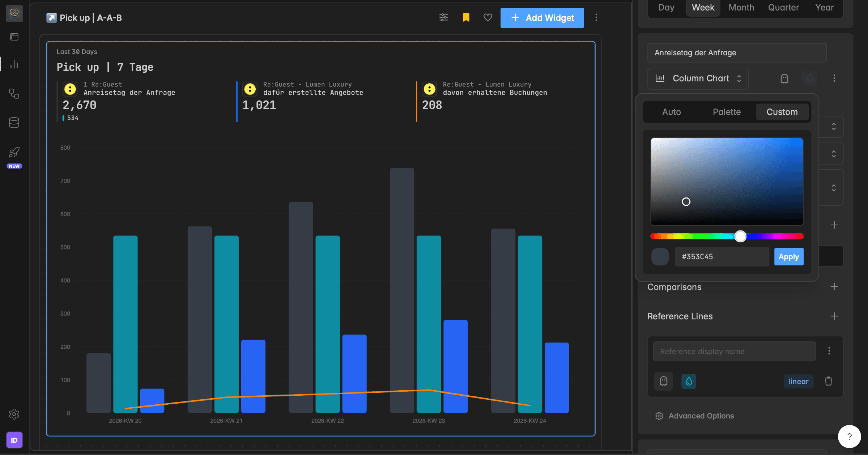This screenshot has width=868, height=455.
Task: Open the help question mark button
Action: click(x=850, y=437)
